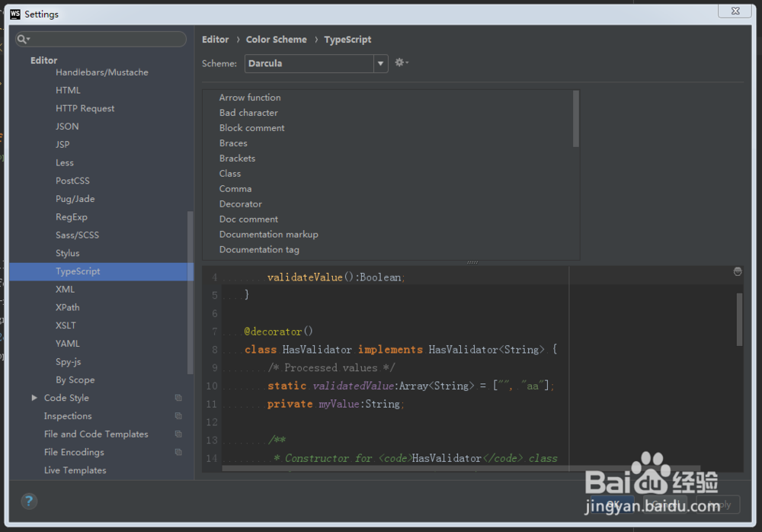
Task: Select PostCSS in the tree
Action: point(72,181)
